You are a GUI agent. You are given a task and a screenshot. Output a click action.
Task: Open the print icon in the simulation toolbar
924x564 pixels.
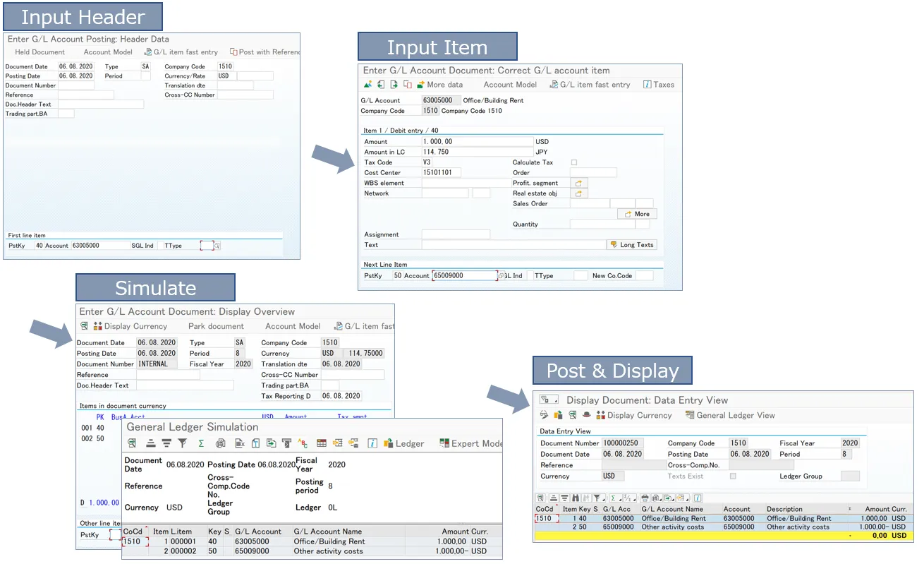pos(219,444)
